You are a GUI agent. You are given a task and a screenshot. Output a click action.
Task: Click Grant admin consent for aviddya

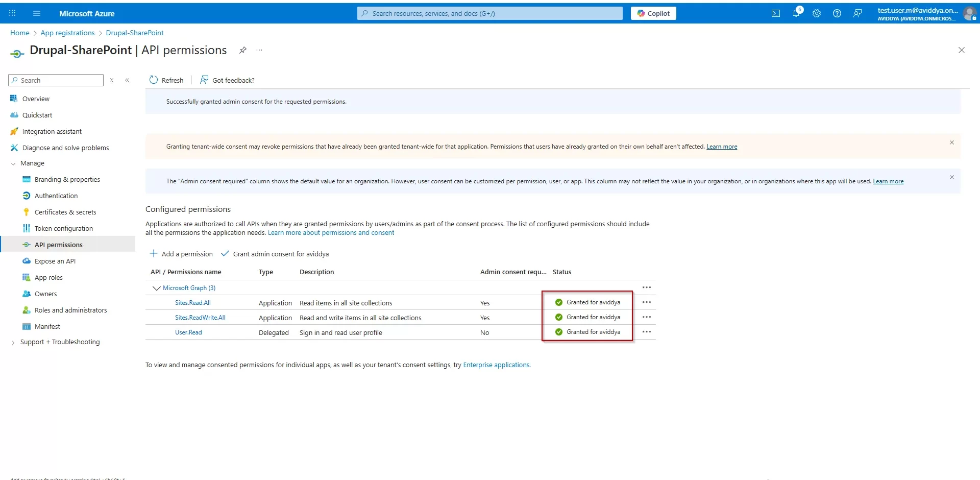pos(275,254)
